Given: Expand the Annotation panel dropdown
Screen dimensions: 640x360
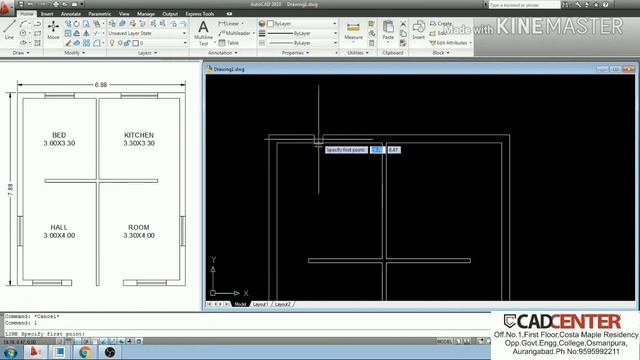Looking at the screenshot, I should tap(222, 53).
